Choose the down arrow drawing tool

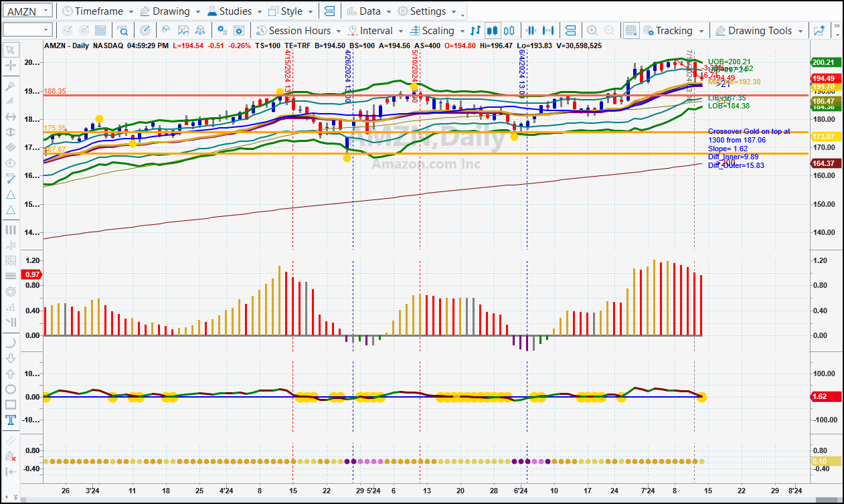coord(10,357)
